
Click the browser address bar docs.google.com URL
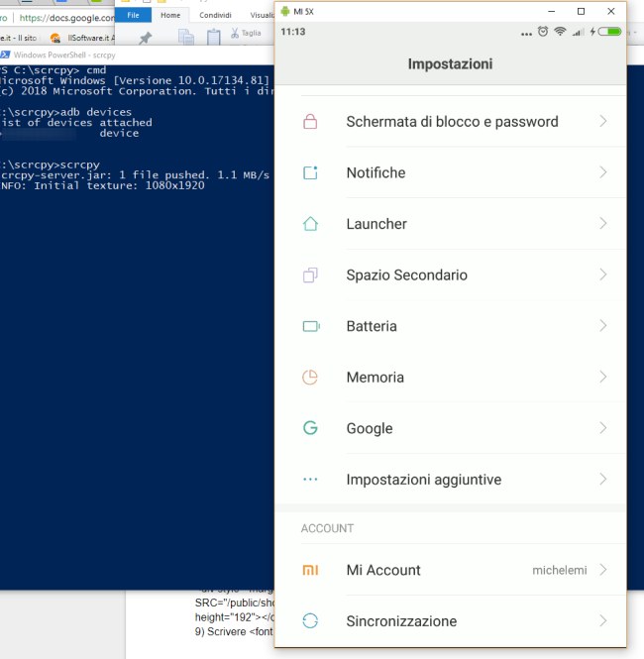66,18
